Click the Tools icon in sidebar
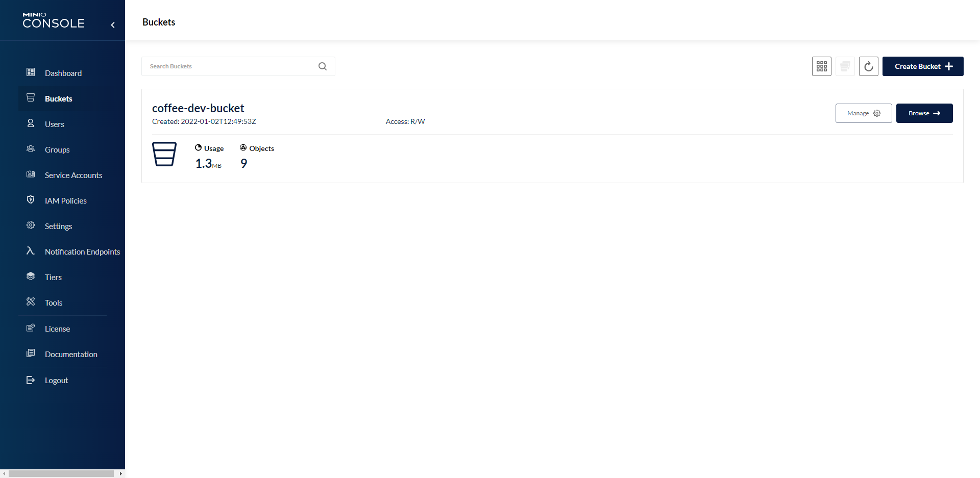 (31, 302)
